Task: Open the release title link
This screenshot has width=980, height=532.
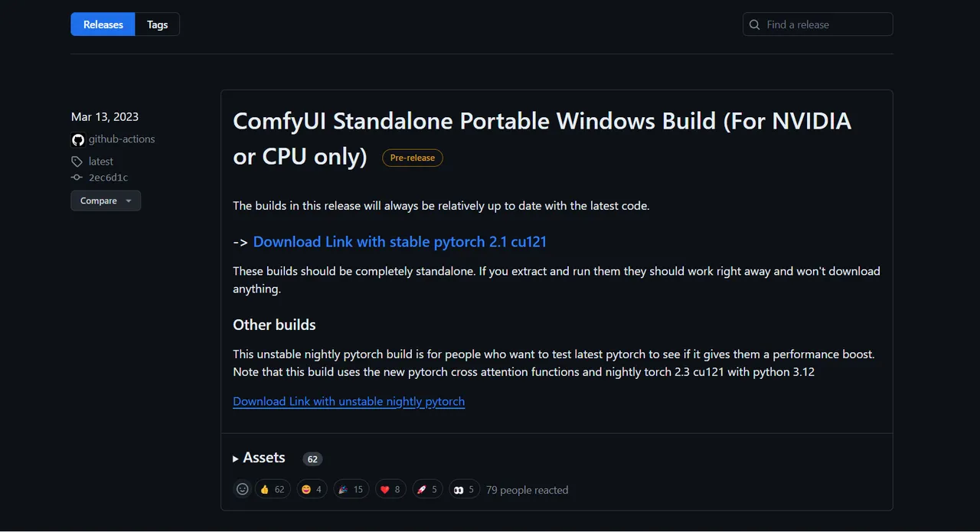Action: pyautogui.click(x=541, y=121)
